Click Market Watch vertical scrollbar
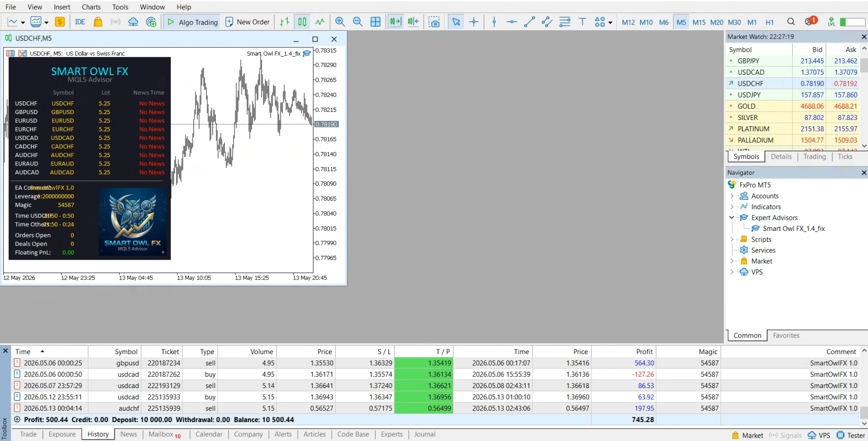Viewport: 868px width, 441px height. pyautogui.click(x=864, y=97)
